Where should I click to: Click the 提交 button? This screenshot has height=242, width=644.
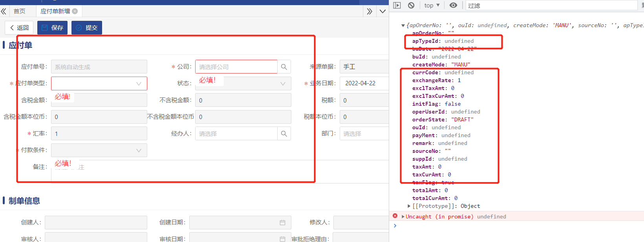(x=87, y=27)
